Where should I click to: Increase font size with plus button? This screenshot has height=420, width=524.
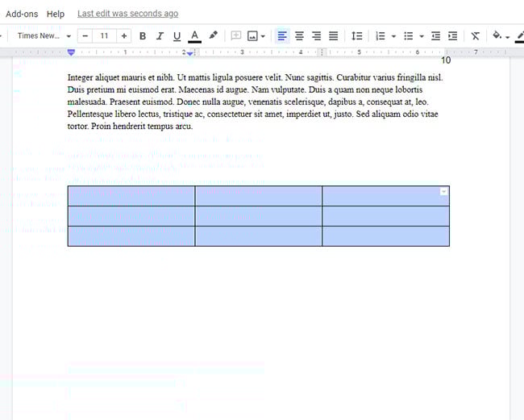point(123,35)
